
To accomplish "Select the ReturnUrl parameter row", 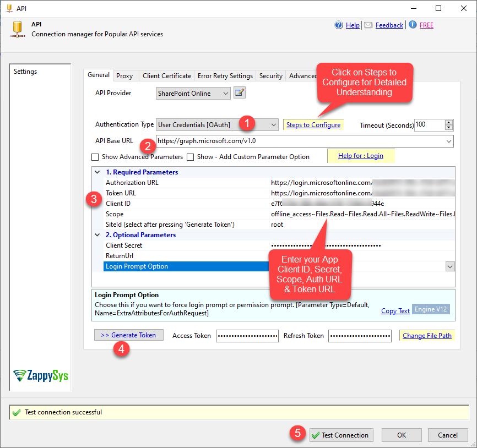I will [x=279, y=256].
